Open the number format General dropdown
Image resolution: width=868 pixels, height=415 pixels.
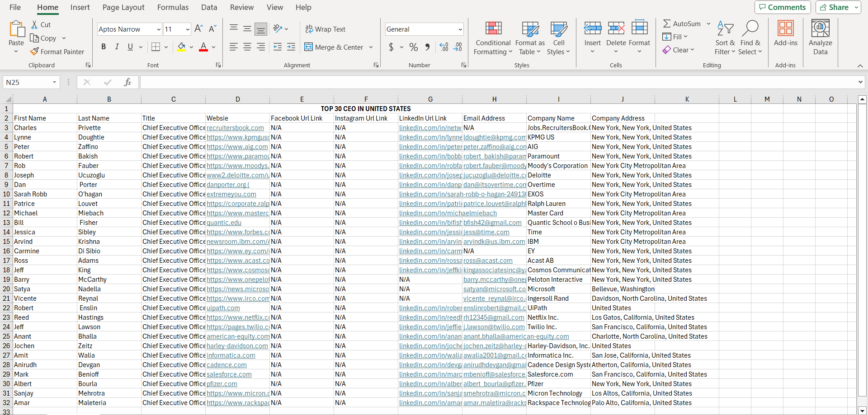point(460,29)
